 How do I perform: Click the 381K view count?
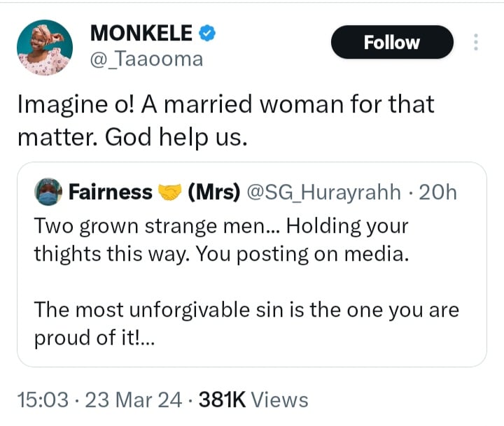pyautogui.click(x=221, y=399)
